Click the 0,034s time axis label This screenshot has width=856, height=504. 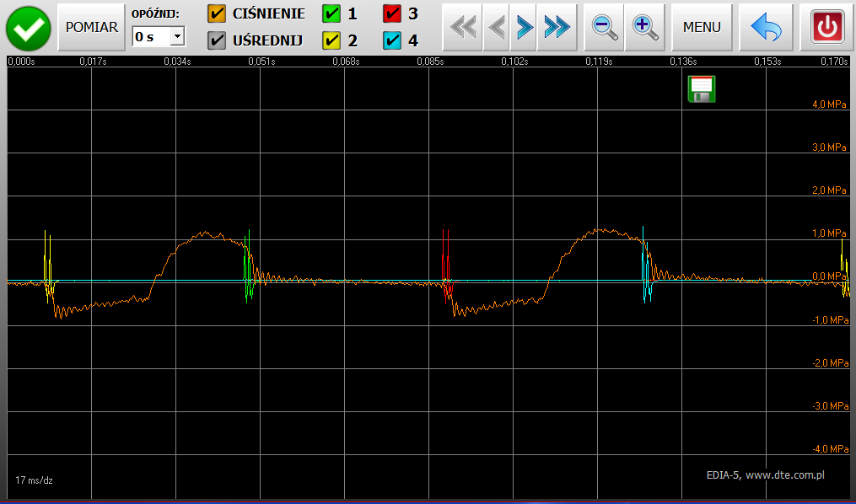pyautogui.click(x=177, y=61)
